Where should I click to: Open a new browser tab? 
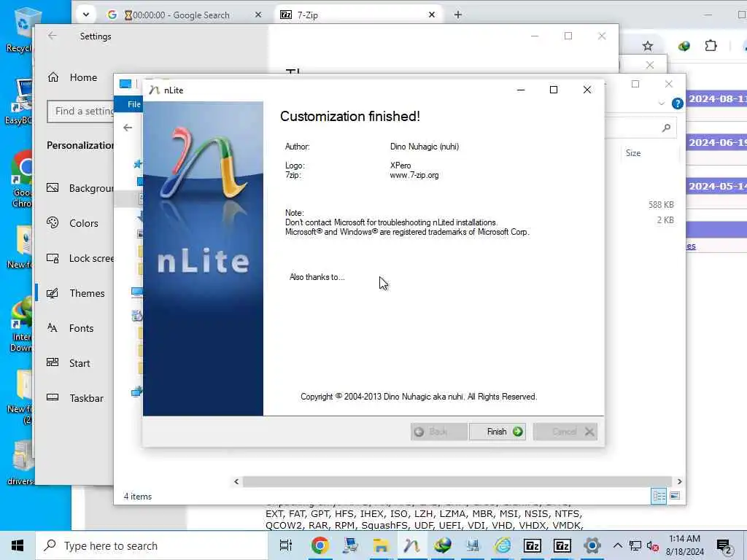click(x=458, y=15)
